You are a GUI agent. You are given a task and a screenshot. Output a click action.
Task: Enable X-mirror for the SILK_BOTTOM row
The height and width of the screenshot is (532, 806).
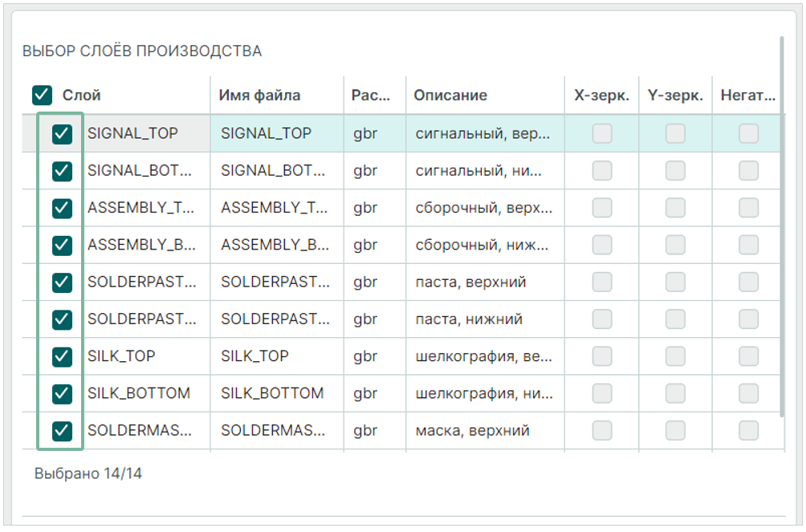tap(601, 393)
